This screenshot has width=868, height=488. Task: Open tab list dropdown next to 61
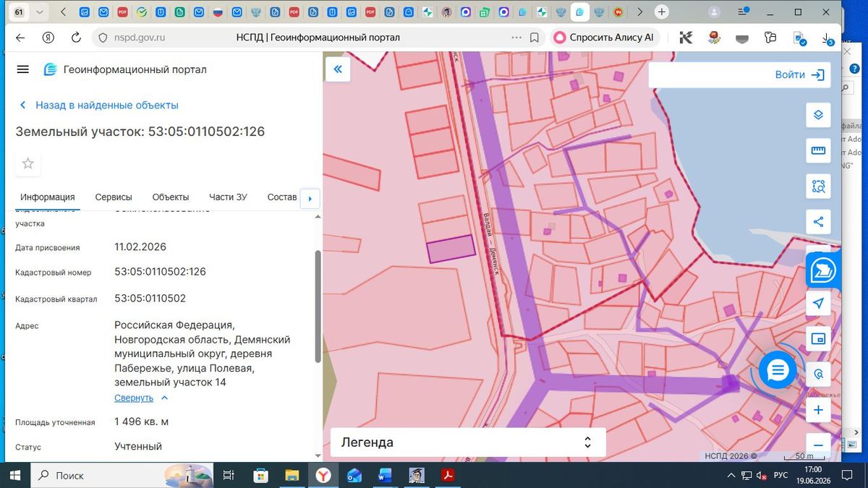coord(39,12)
